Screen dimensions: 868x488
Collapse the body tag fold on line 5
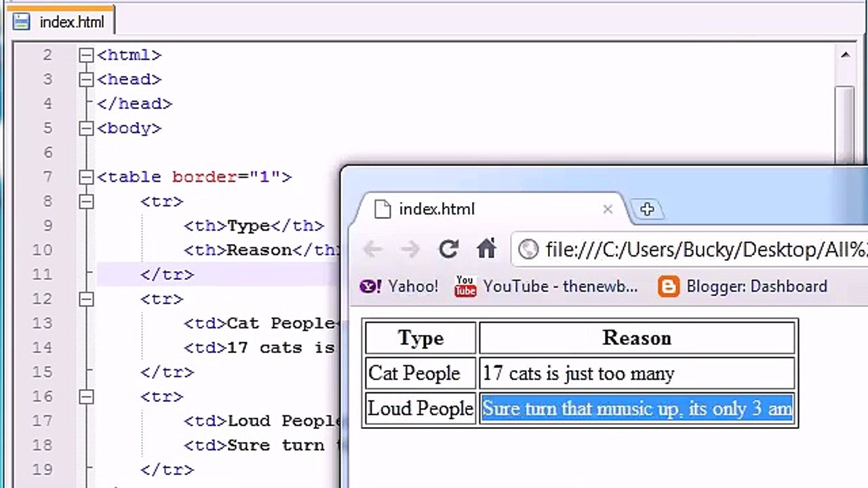(x=86, y=128)
